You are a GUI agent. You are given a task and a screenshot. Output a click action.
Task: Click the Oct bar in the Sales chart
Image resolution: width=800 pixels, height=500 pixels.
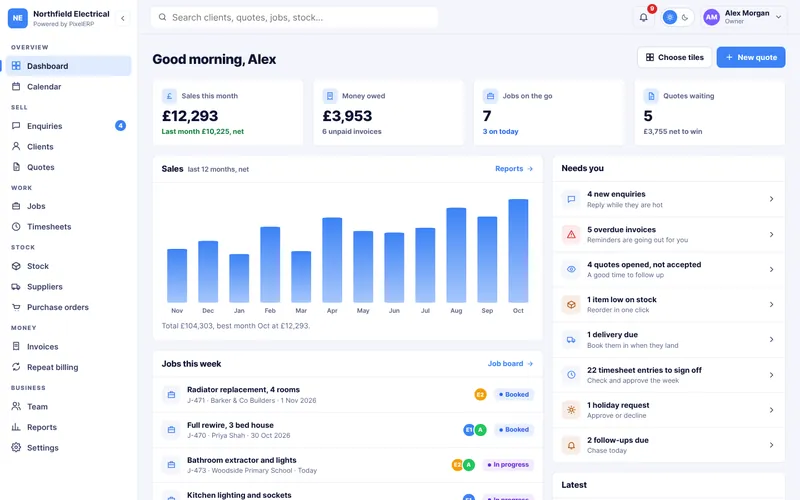coord(518,251)
